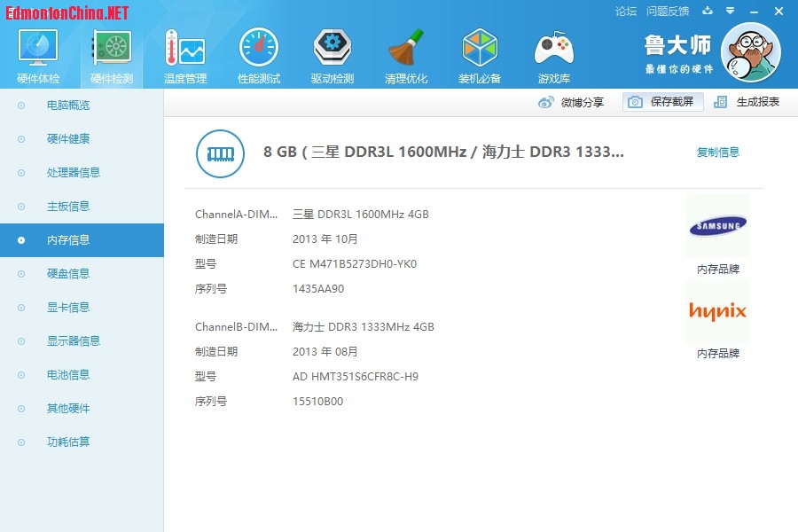Select 处理器信息 in the sidebar
Viewport: 798px width, 532px height.
(73, 173)
